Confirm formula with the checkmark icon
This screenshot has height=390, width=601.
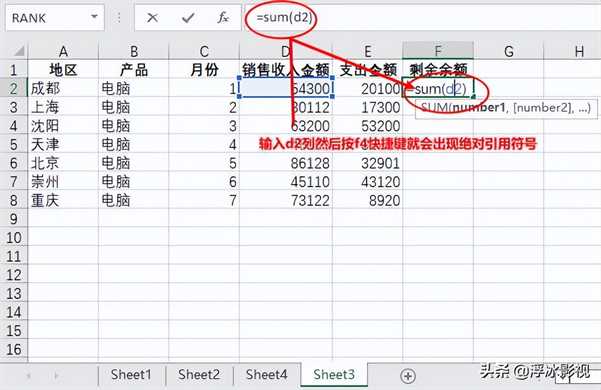click(188, 18)
